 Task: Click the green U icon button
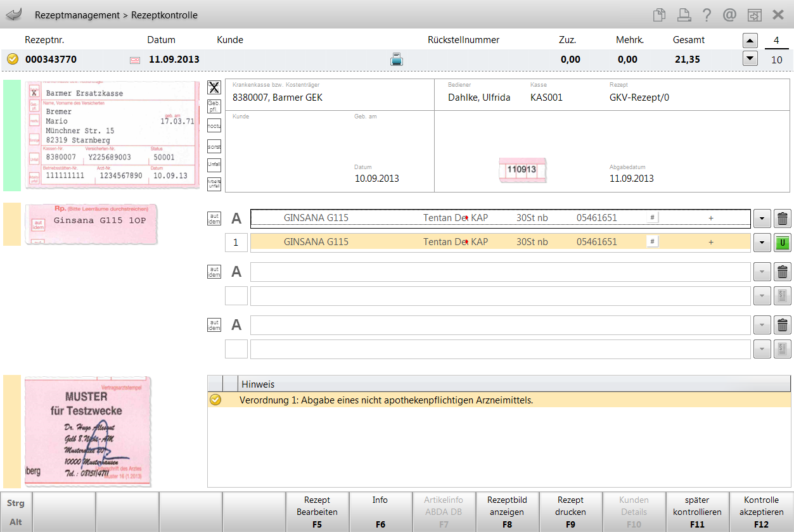click(783, 243)
